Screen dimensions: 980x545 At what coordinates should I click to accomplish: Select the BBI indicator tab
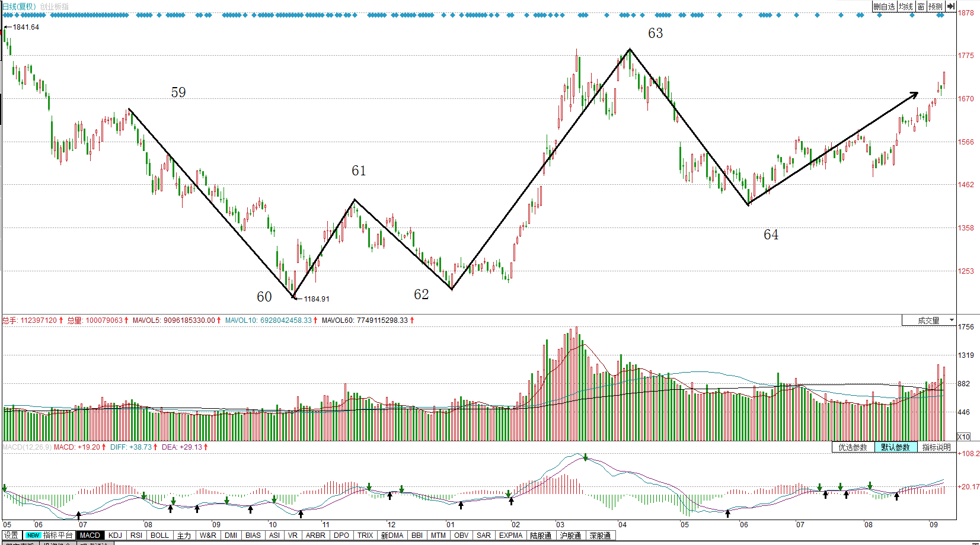(x=417, y=535)
